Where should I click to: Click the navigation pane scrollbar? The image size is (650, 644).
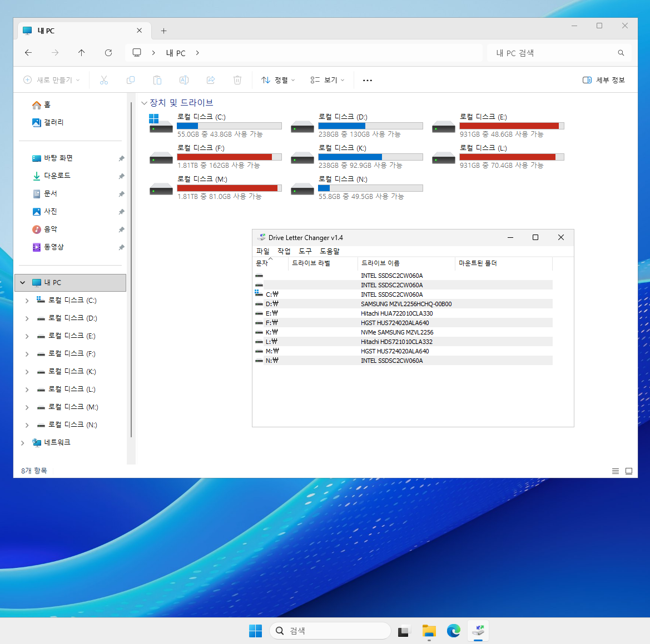point(131,269)
